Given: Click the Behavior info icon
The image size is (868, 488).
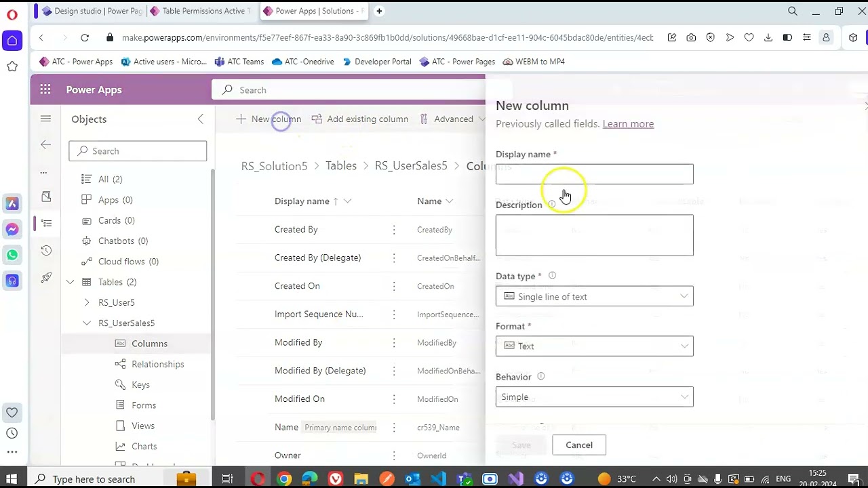Looking at the screenshot, I should [x=540, y=376].
